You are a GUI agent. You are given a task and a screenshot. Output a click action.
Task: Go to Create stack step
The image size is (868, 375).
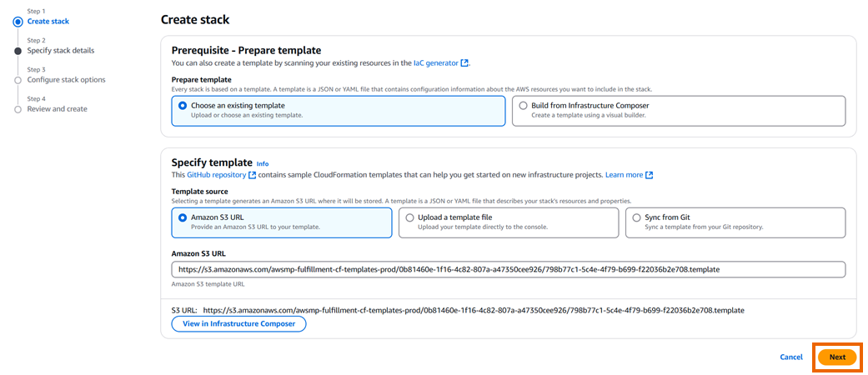[48, 21]
